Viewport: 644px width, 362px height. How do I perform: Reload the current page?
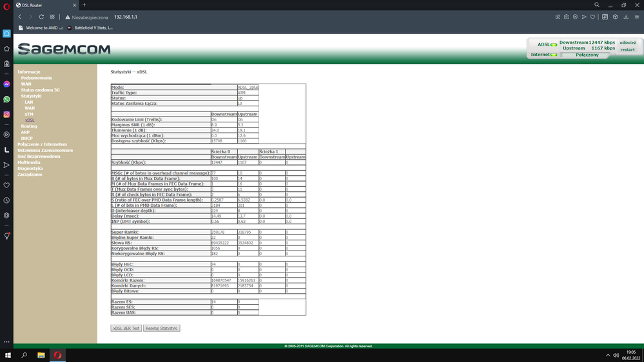tap(41, 17)
